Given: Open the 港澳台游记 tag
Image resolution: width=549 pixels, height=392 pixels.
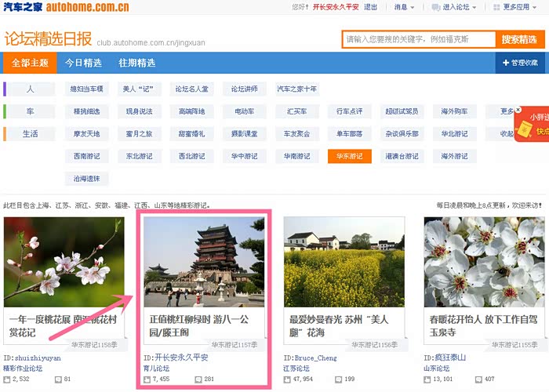Looking at the screenshot, I should 402,156.
